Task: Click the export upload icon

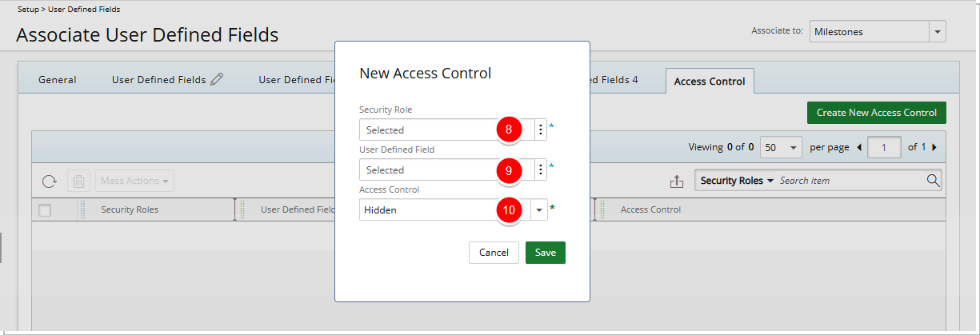Action: pyautogui.click(x=677, y=181)
